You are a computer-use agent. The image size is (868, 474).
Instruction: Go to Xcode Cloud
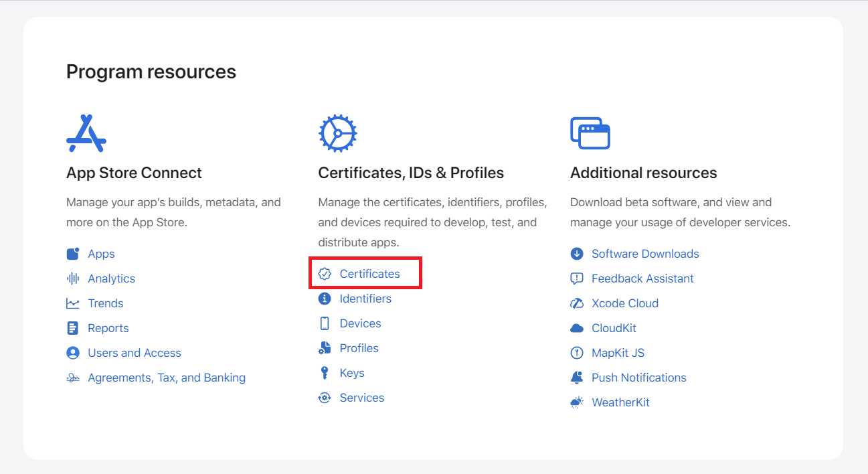[x=625, y=303]
